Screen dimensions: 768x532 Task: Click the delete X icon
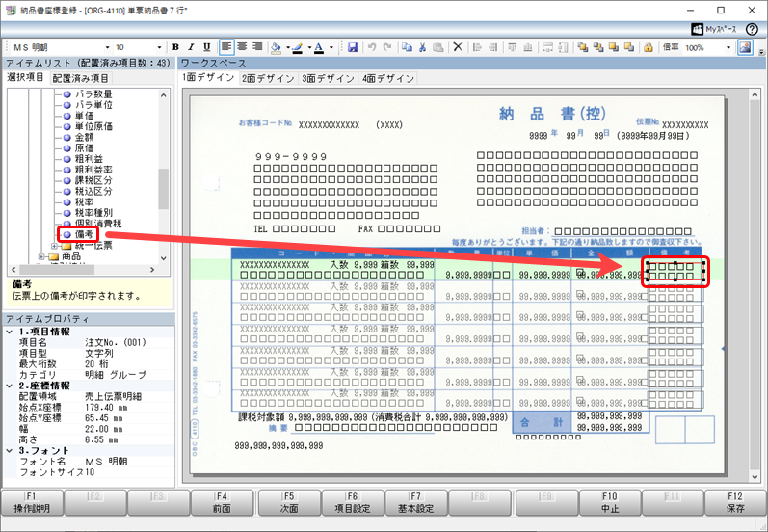pyautogui.click(x=458, y=47)
